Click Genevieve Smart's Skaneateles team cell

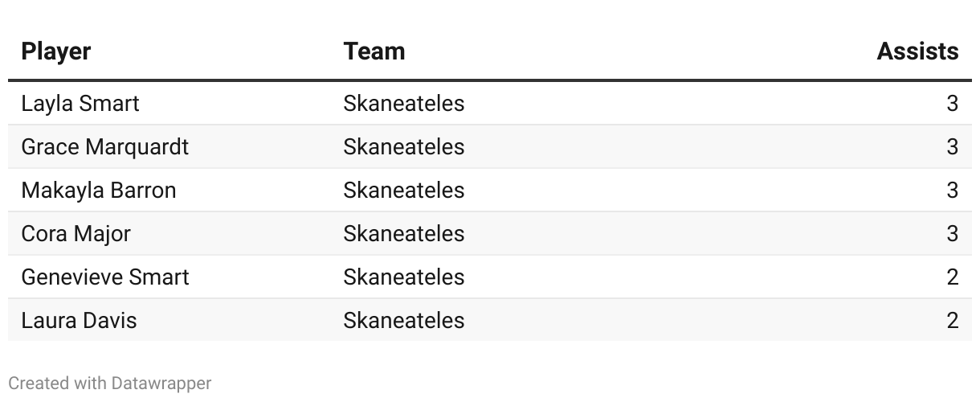[404, 277]
